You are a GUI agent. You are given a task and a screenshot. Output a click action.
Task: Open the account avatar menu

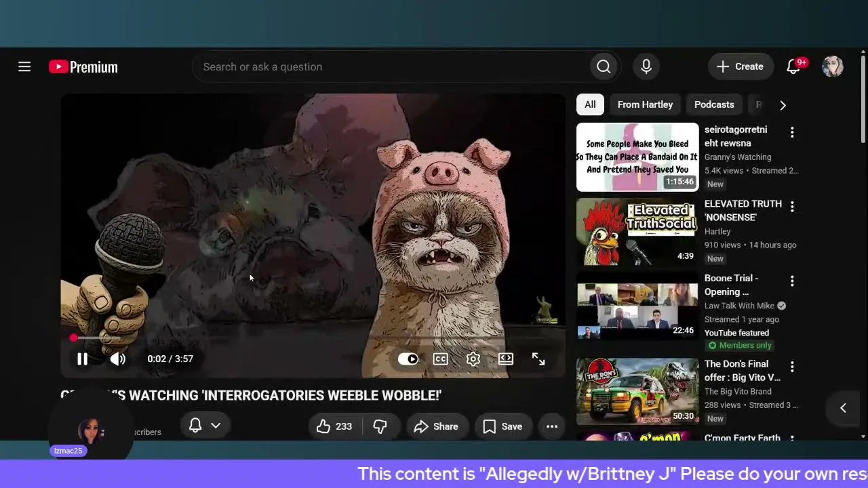[833, 66]
